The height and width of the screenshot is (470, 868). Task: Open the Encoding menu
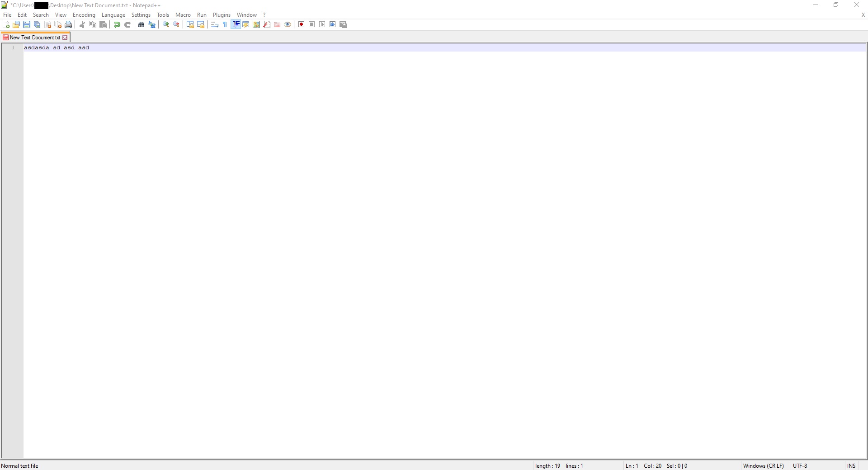pos(84,14)
